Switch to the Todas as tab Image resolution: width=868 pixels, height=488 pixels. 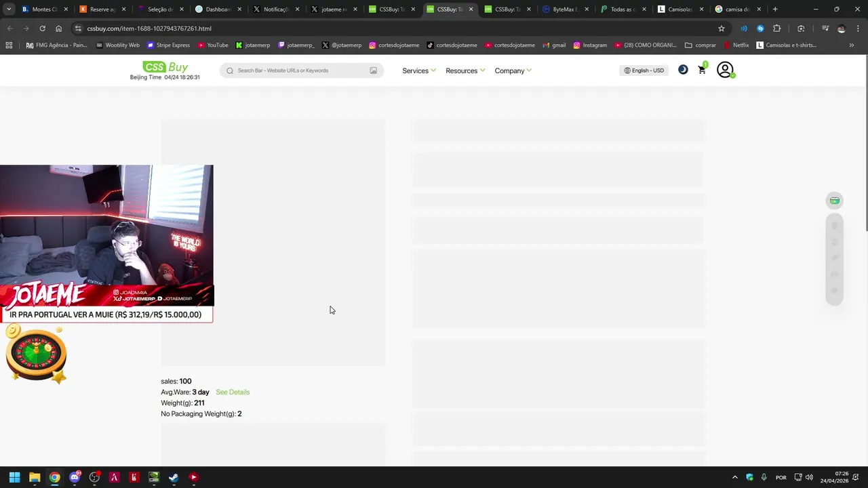click(x=622, y=9)
